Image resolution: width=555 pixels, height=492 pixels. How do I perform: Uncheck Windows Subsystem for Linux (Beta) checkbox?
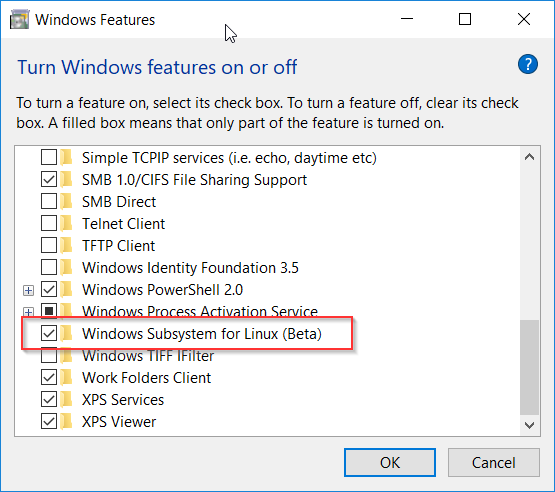coord(49,333)
